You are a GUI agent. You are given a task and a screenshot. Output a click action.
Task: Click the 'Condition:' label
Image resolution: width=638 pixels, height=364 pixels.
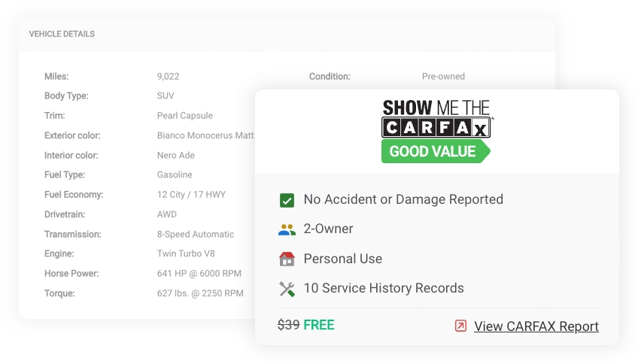pos(330,77)
